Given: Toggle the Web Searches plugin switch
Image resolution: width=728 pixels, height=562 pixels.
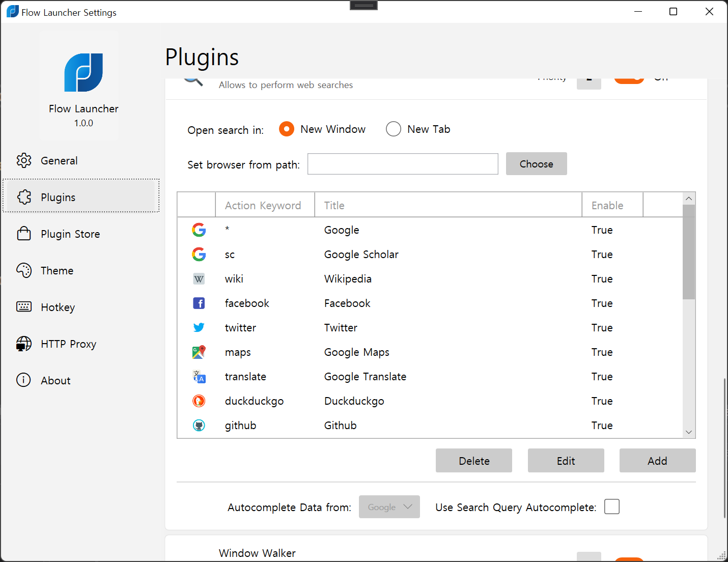Looking at the screenshot, I should click(629, 80).
